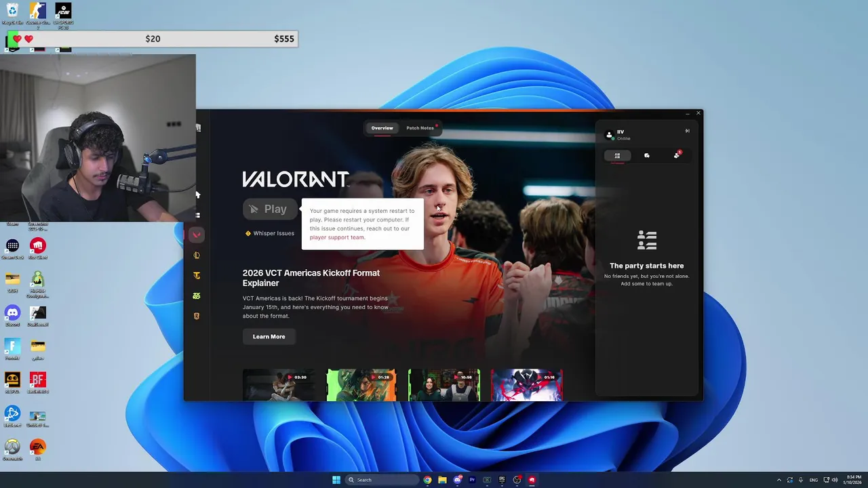Open Teamfight Tactics from Riot sidebar
868x488 pixels.
[197, 276]
